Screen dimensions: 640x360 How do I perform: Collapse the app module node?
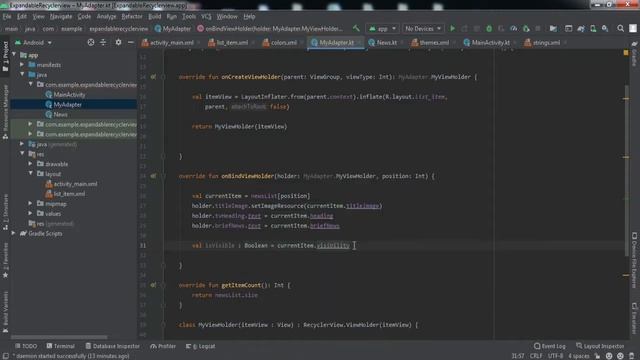(x=15, y=54)
